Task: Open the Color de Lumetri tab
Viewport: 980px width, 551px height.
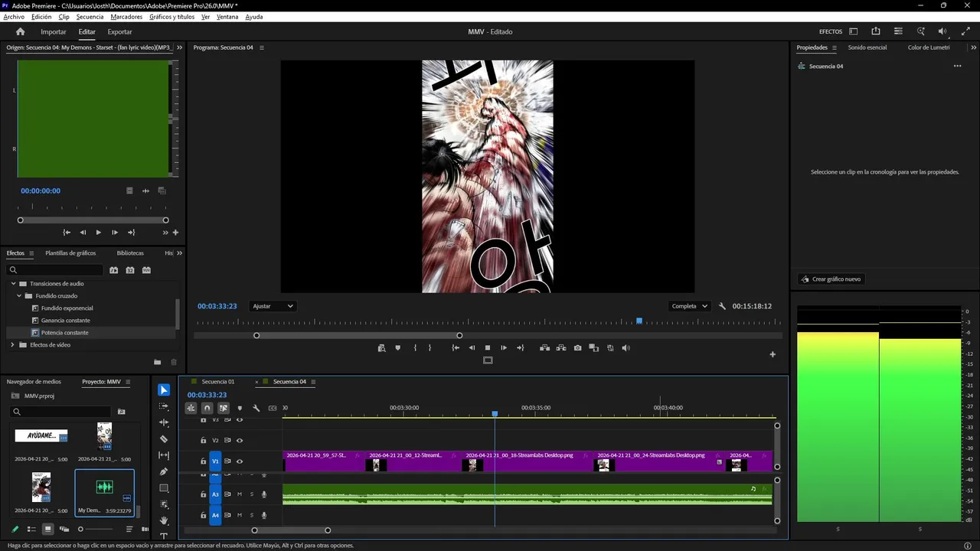Action: pyautogui.click(x=929, y=47)
